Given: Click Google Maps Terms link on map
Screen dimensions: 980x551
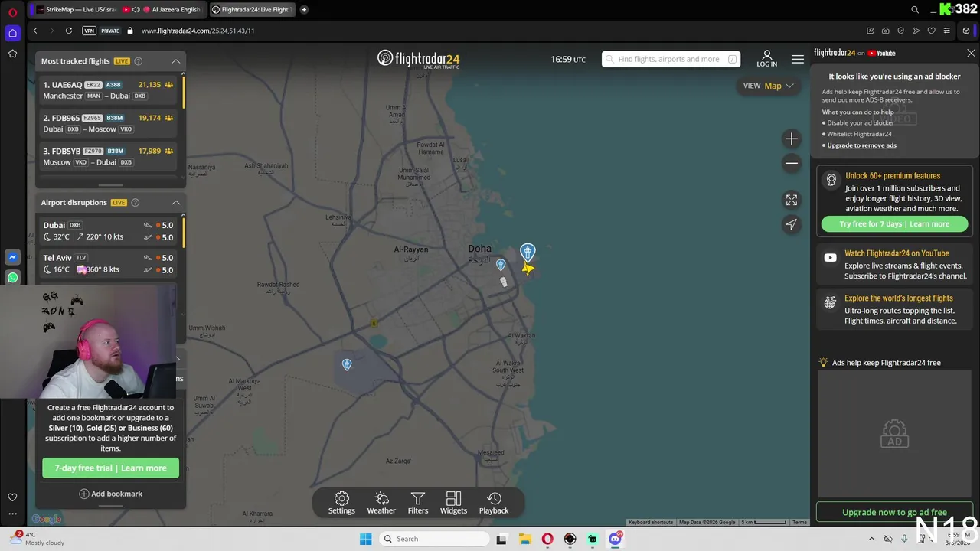Looking at the screenshot, I should [799, 522].
